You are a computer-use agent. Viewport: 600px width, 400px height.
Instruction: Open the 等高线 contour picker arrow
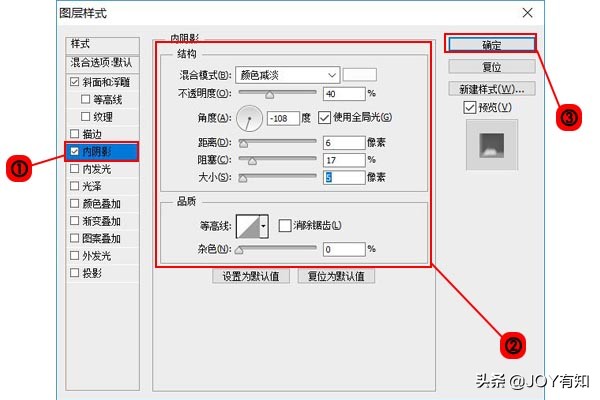click(264, 226)
